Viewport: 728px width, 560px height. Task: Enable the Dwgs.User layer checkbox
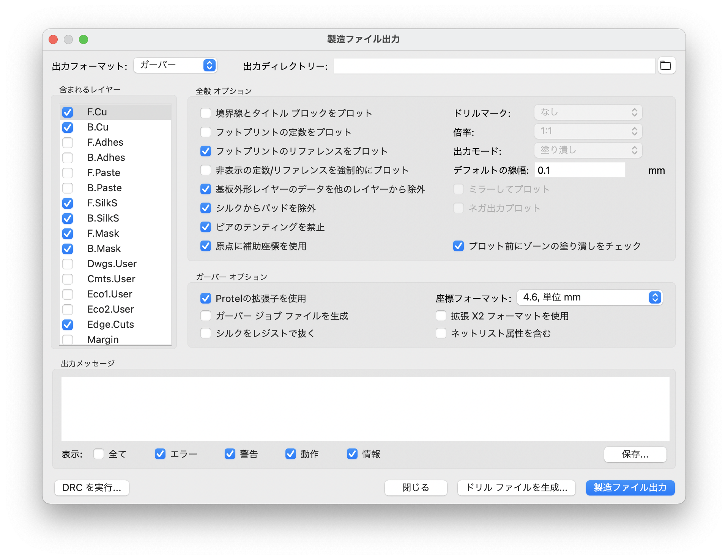coord(68,264)
